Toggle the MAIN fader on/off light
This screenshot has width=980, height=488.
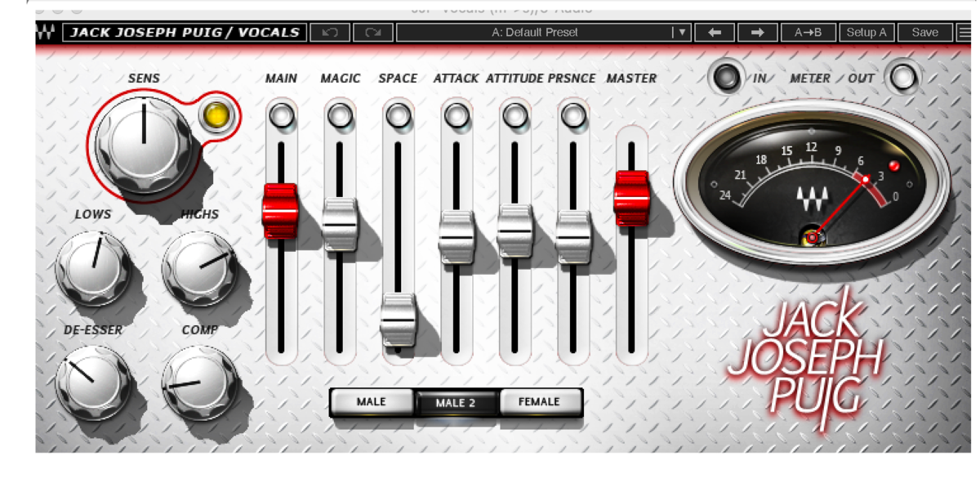coord(282,116)
